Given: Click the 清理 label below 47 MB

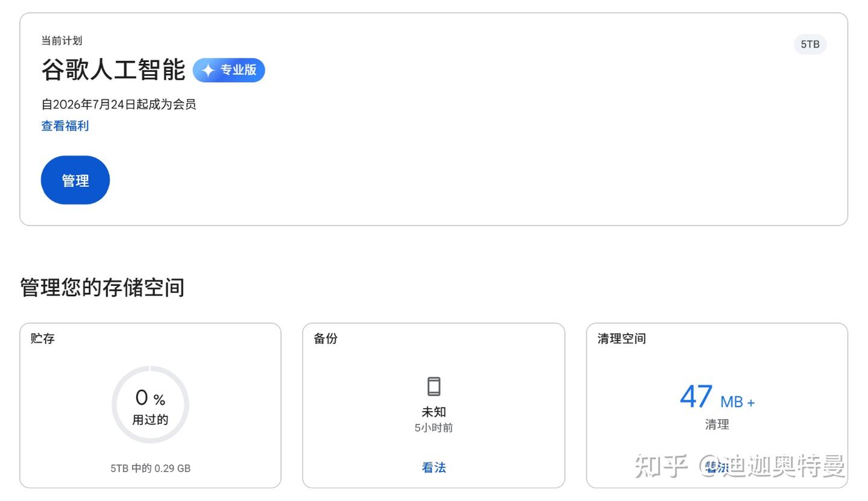Looking at the screenshot, I should point(717,425).
